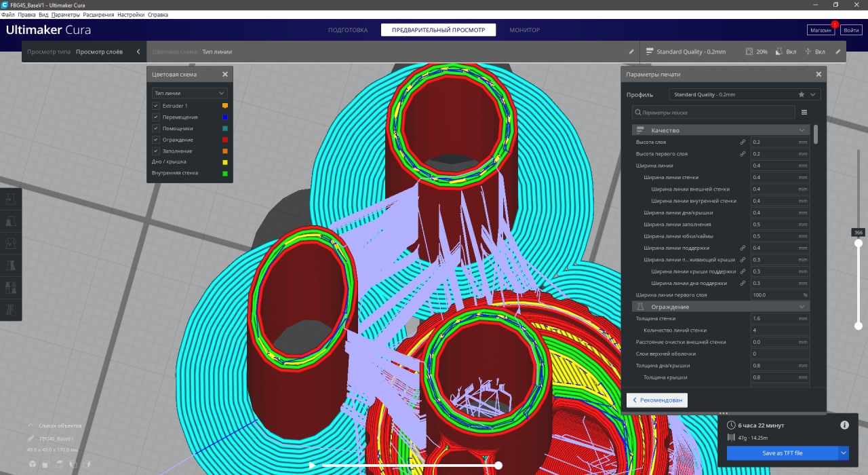
Task: Switch to front view icon
Action: [46, 464]
